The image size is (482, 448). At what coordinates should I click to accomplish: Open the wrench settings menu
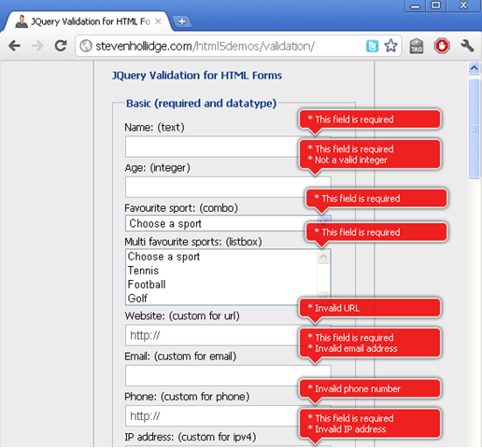click(x=467, y=46)
